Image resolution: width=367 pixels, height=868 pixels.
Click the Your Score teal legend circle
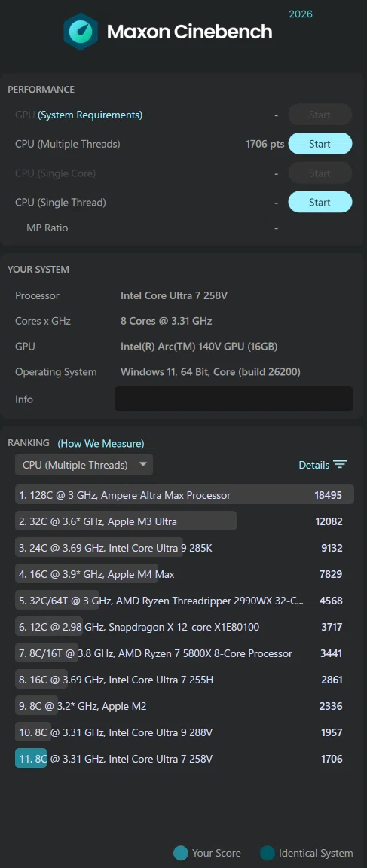pyautogui.click(x=181, y=853)
